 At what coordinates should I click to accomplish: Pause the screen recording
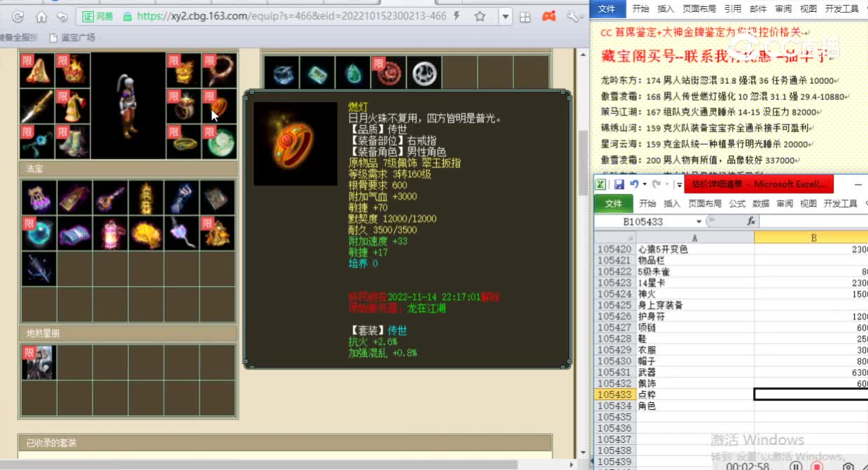point(796,466)
